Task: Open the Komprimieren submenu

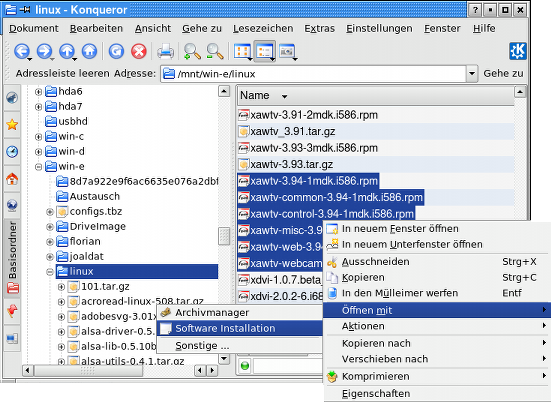Action: pos(437,376)
